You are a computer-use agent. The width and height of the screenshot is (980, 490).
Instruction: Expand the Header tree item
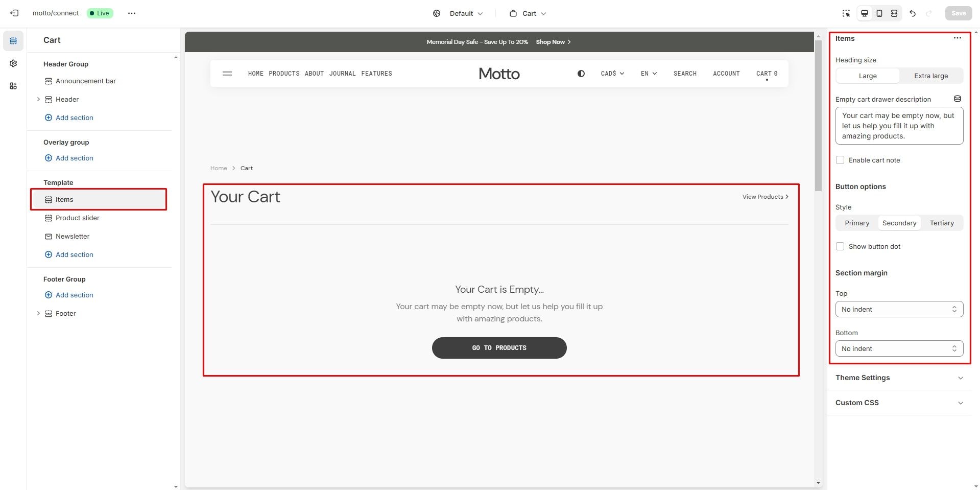click(38, 99)
